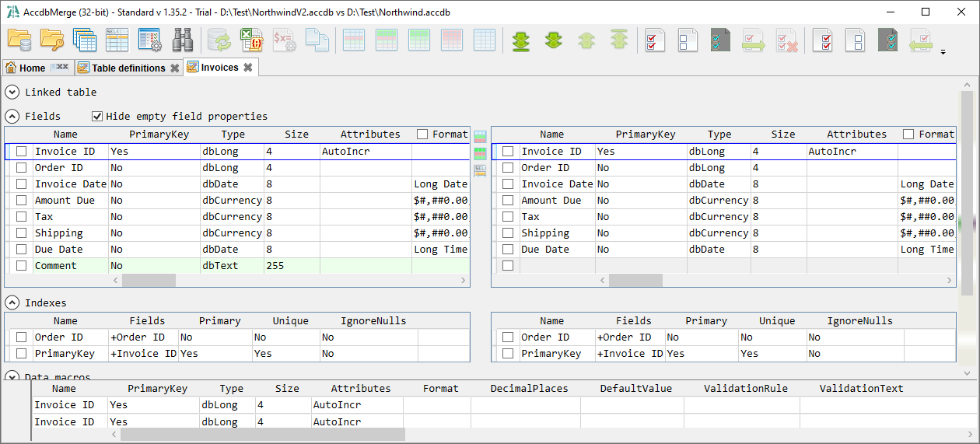Click the $x= expression settings icon
Image resolution: width=980 pixels, height=444 pixels.
(x=284, y=40)
